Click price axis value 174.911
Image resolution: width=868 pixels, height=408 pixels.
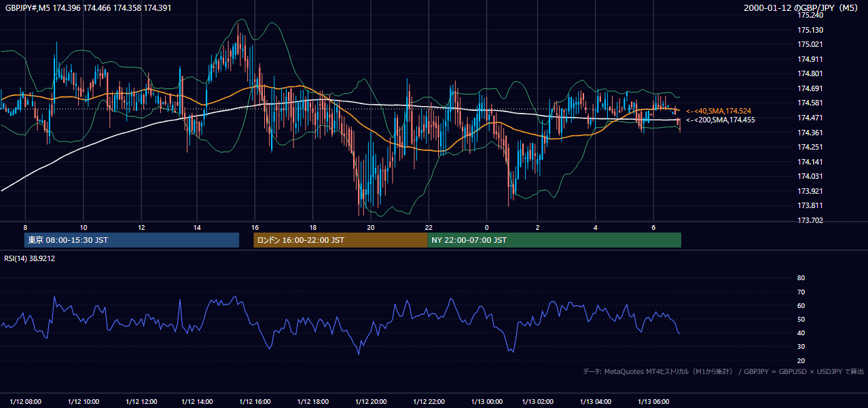click(810, 59)
